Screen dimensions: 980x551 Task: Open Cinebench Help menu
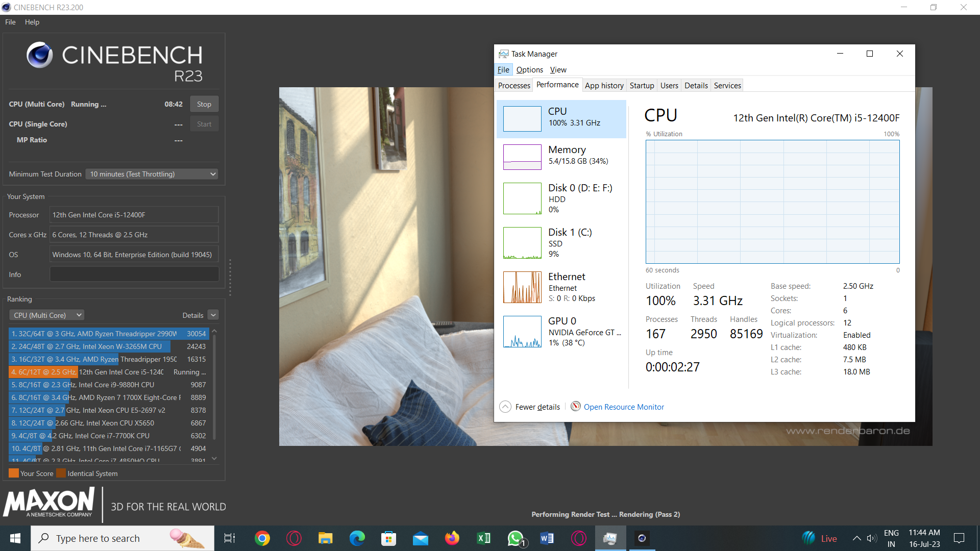coord(32,22)
